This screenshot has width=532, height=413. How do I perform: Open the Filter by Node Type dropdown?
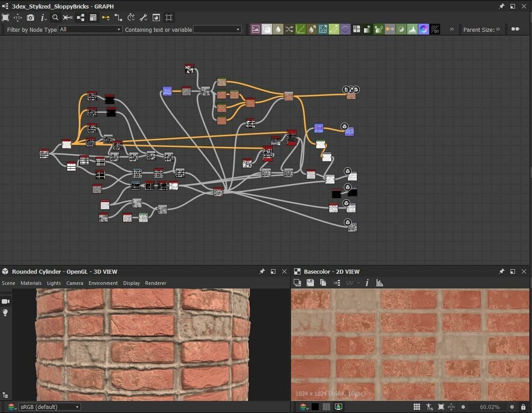(90, 30)
